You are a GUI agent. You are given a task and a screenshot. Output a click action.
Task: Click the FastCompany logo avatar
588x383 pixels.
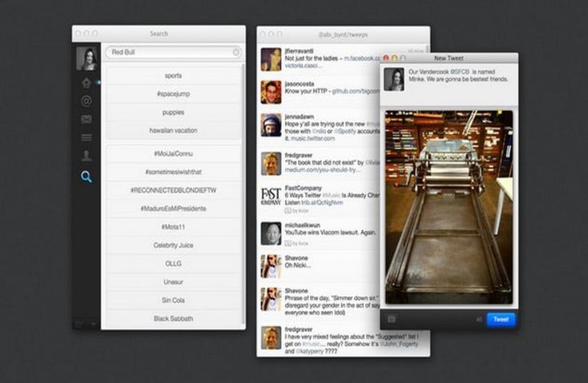tap(271, 197)
